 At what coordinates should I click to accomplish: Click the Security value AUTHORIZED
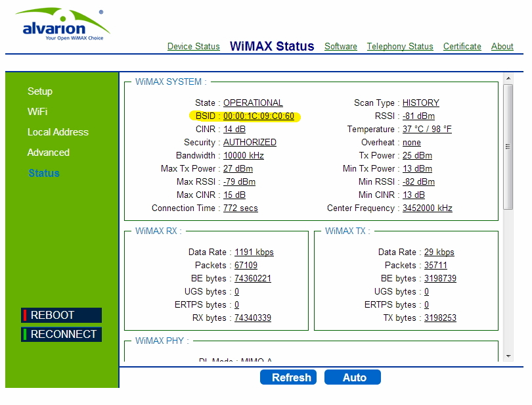[x=250, y=143]
